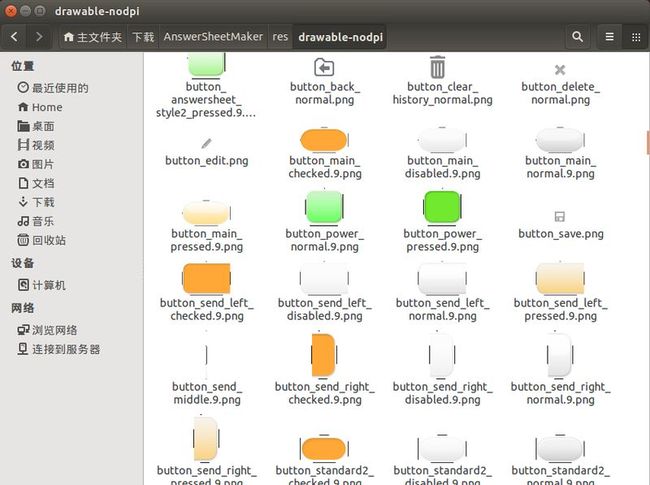Click button_power_normal.9.png file name
The image size is (650, 485).
pos(325,240)
